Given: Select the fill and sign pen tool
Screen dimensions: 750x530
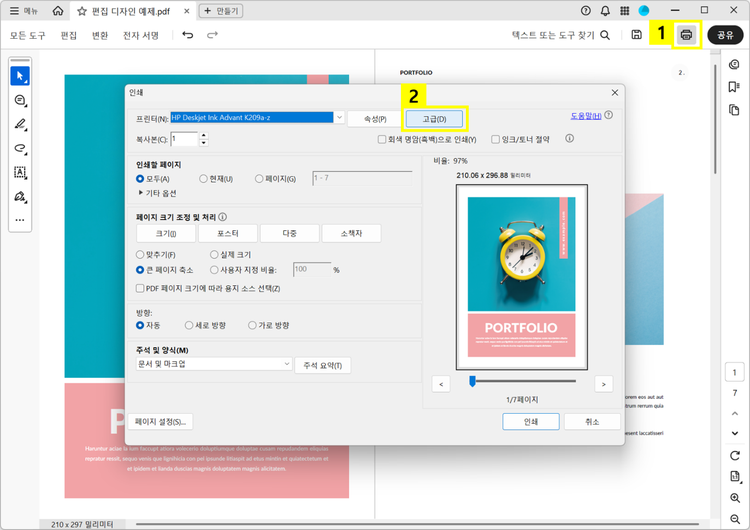Looking at the screenshot, I should click(x=20, y=197).
